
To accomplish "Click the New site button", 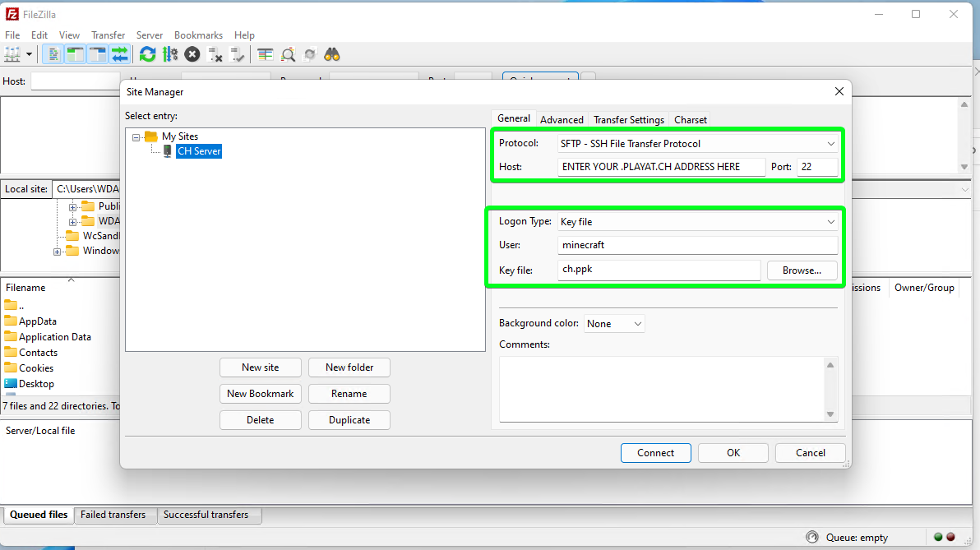I will tap(261, 367).
